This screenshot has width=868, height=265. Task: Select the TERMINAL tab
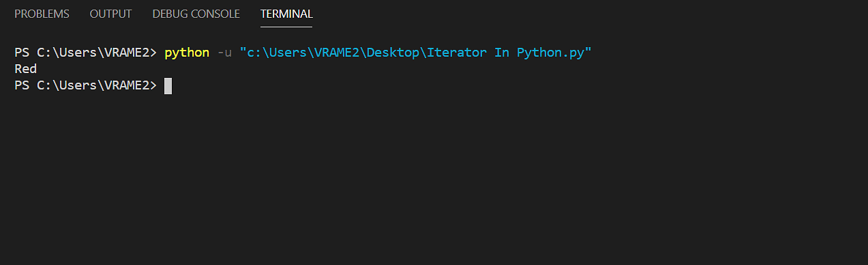(x=286, y=14)
